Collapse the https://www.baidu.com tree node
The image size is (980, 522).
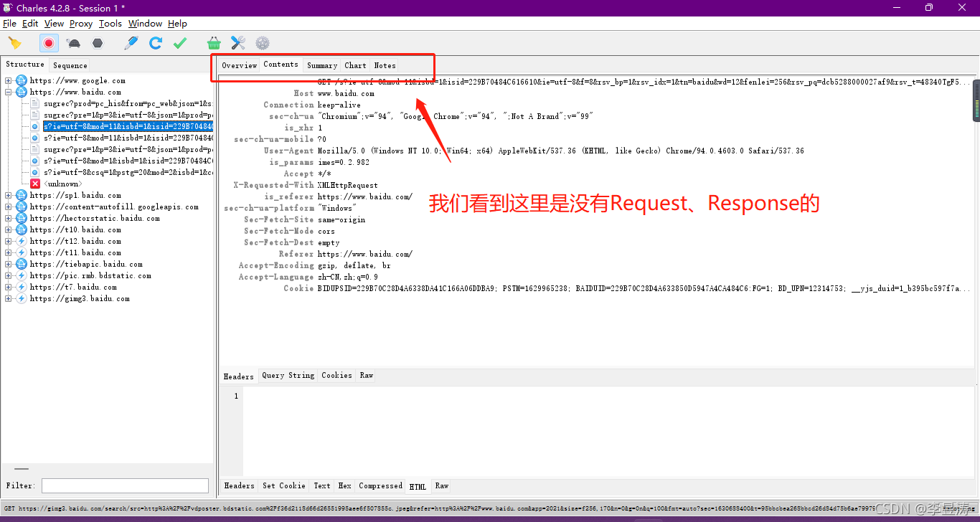(9, 92)
